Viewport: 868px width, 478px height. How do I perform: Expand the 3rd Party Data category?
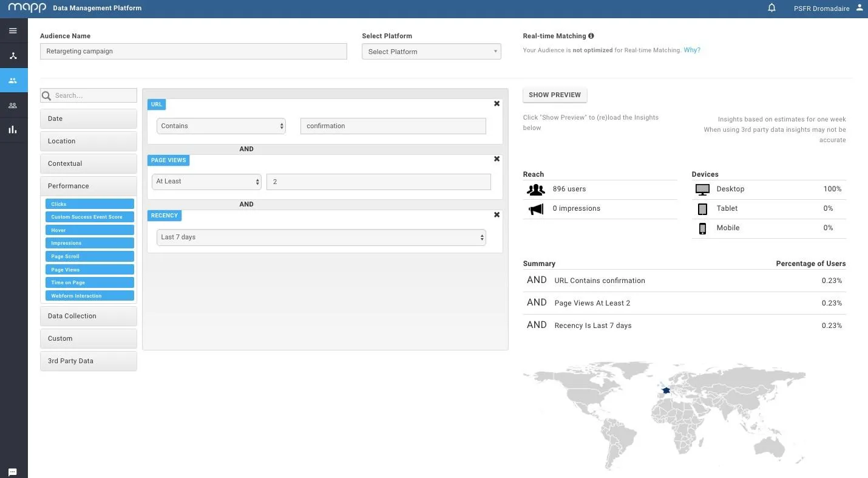click(89, 361)
